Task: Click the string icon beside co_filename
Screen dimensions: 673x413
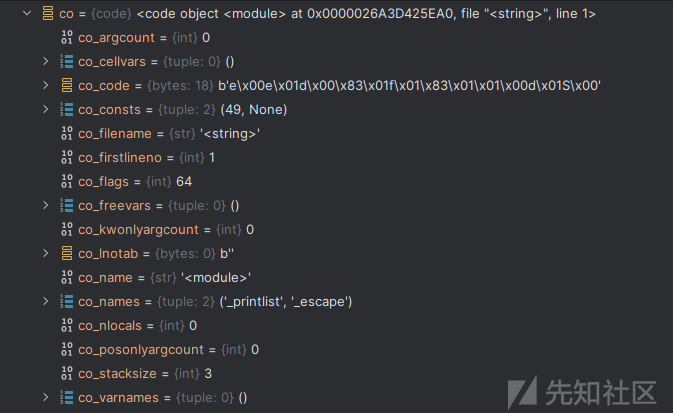Action: [67, 134]
